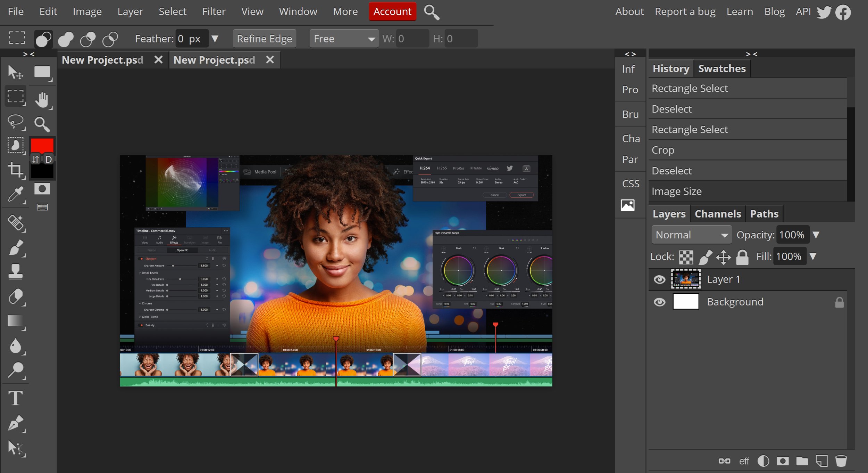This screenshot has height=473, width=868.
Task: Toggle lock transparent pixels checkerboard
Action: (x=686, y=257)
